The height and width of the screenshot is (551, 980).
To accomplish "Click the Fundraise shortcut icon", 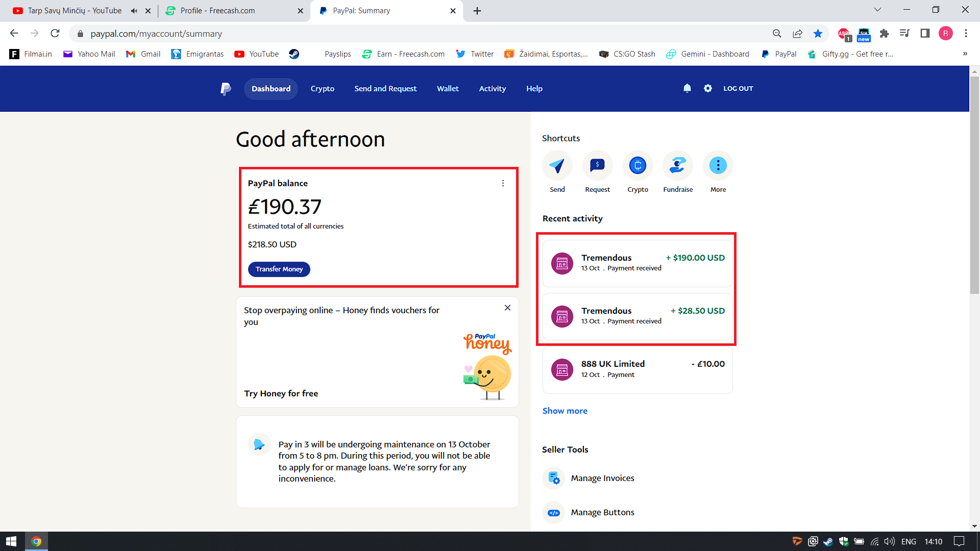I will pyautogui.click(x=678, y=165).
